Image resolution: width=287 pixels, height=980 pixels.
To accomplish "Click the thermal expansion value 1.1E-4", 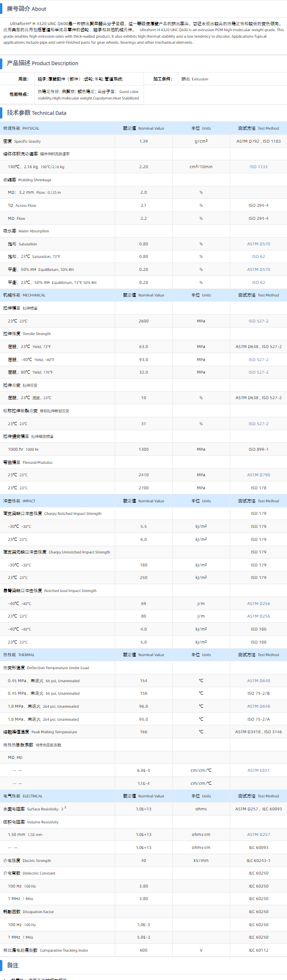I will click(143, 783).
